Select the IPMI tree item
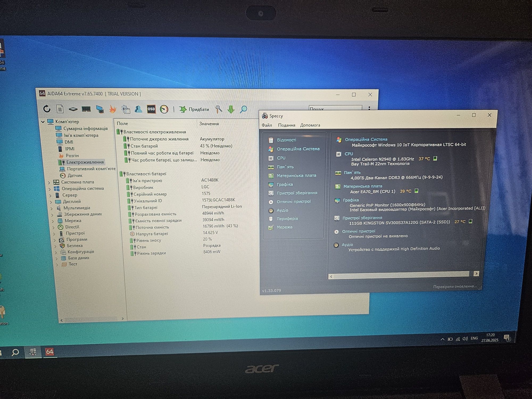The width and height of the screenshot is (532, 399). click(x=70, y=149)
